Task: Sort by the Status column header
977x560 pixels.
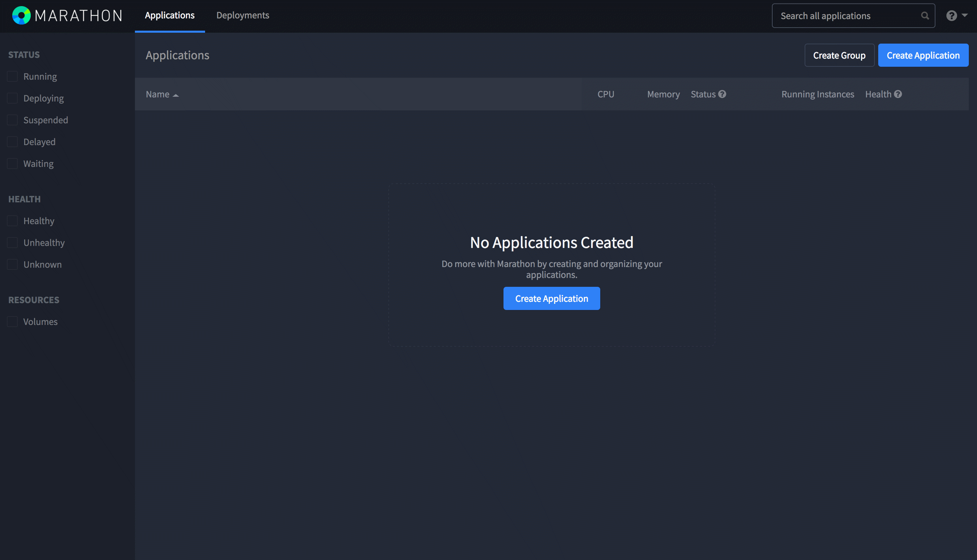Action: coord(703,94)
